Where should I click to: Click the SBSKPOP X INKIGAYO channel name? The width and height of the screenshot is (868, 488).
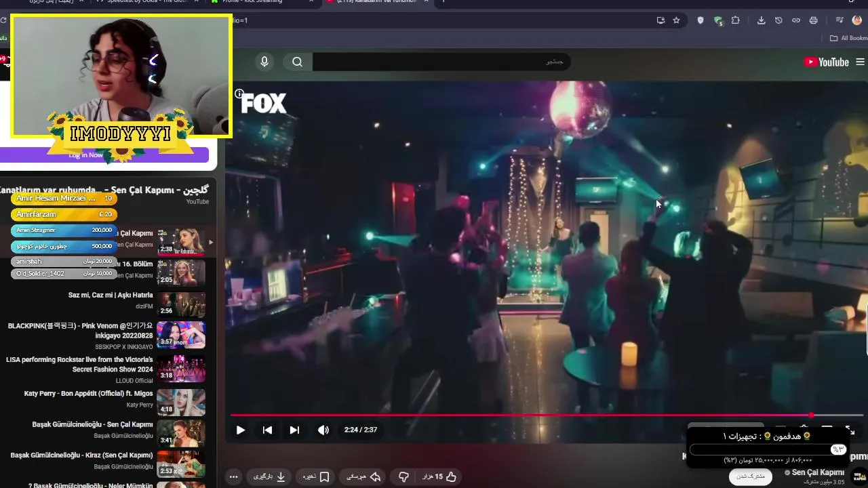(124, 347)
